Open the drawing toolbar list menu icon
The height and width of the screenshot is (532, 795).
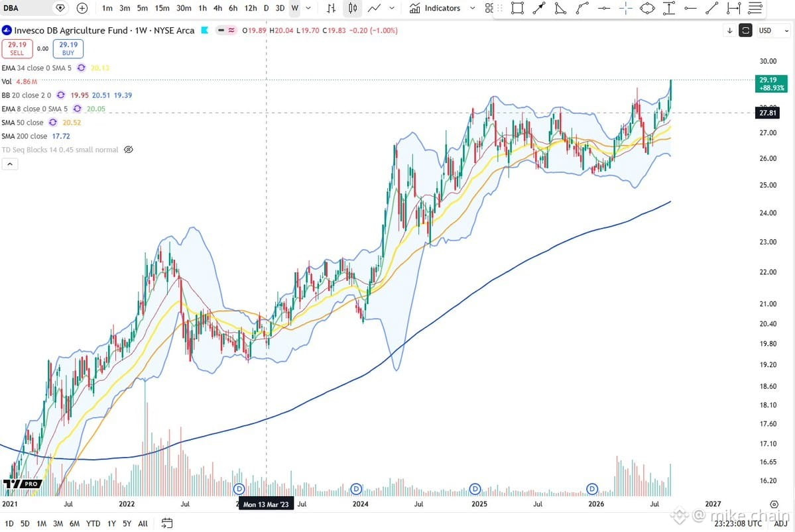[x=755, y=8]
